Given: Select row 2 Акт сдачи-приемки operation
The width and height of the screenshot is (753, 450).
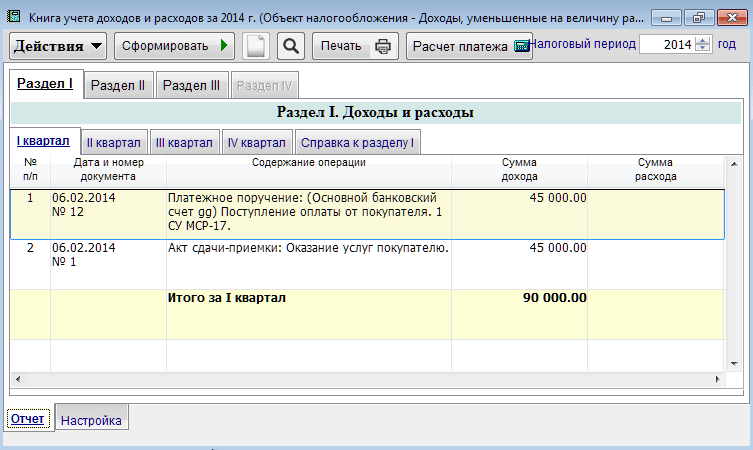Looking at the screenshot, I should click(308, 248).
